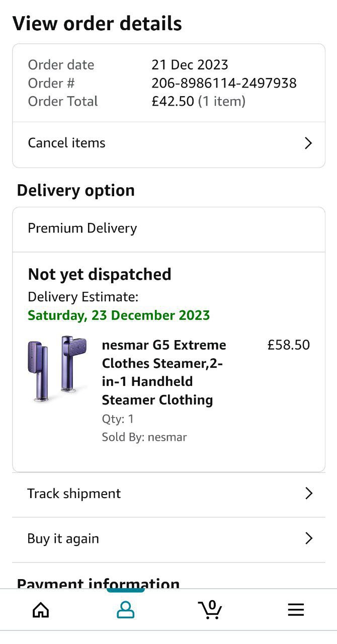Tap the chevron beside Buy it again

point(309,539)
